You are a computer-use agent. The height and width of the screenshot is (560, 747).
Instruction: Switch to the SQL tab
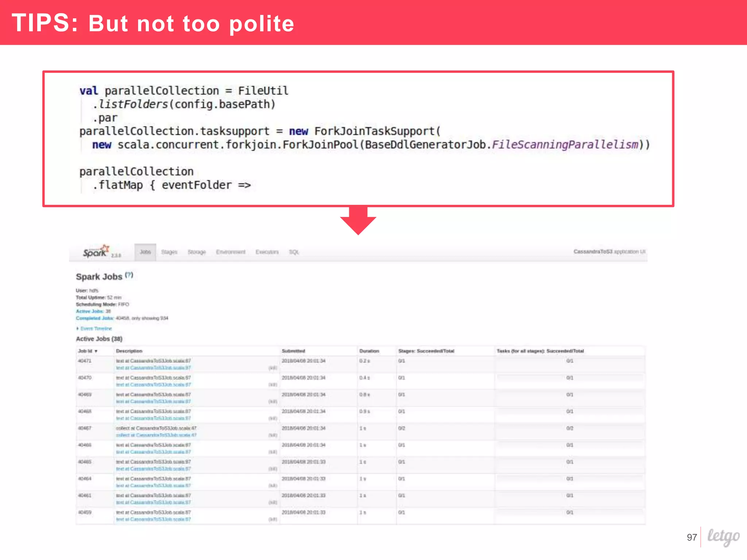(x=294, y=252)
